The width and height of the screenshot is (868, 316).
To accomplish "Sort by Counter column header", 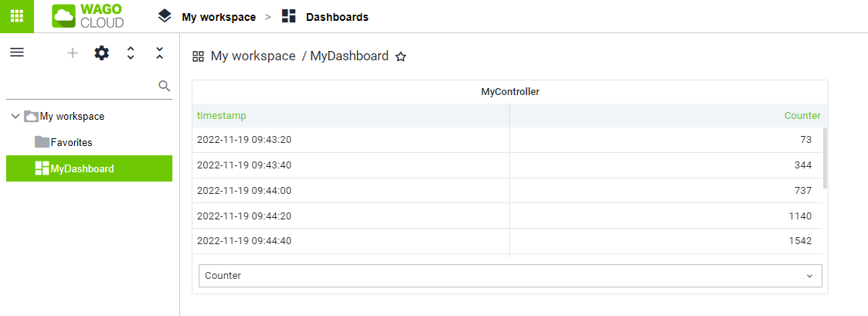I will (802, 116).
